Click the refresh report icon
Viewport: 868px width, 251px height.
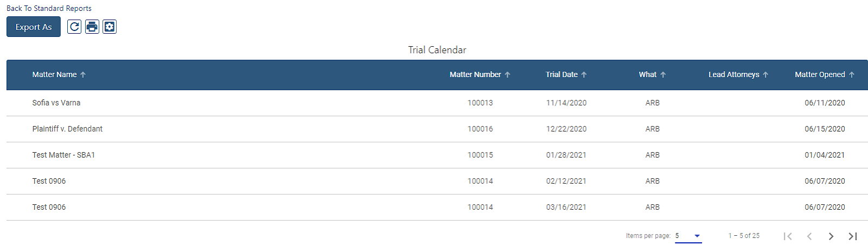74,27
